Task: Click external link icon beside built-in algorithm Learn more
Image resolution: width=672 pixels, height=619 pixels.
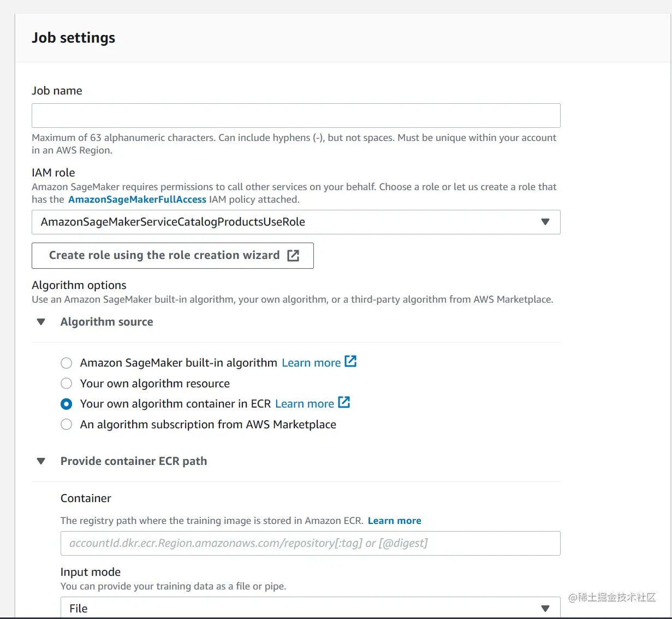Action: (x=350, y=362)
